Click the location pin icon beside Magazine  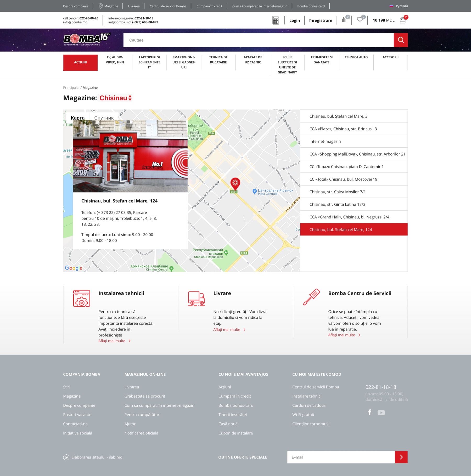(x=100, y=6)
